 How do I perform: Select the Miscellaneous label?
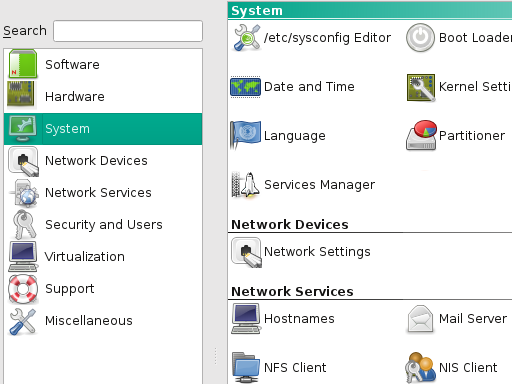point(89,320)
